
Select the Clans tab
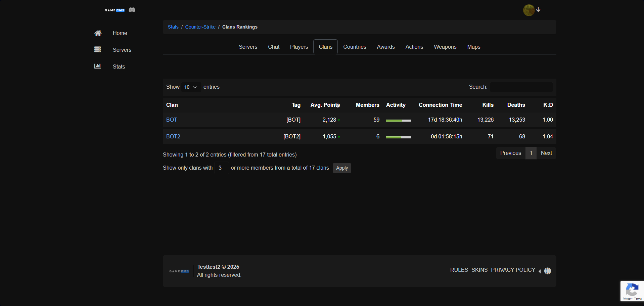(x=325, y=47)
